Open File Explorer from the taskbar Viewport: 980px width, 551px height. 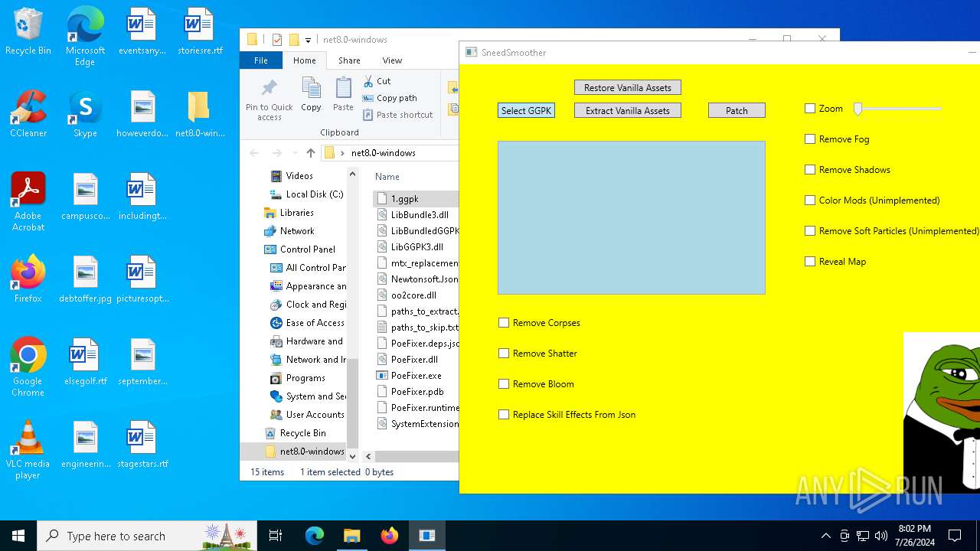click(351, 536)
